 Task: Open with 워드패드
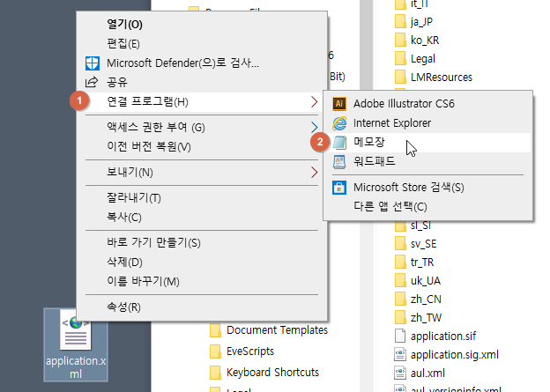[x=428, y=161]
